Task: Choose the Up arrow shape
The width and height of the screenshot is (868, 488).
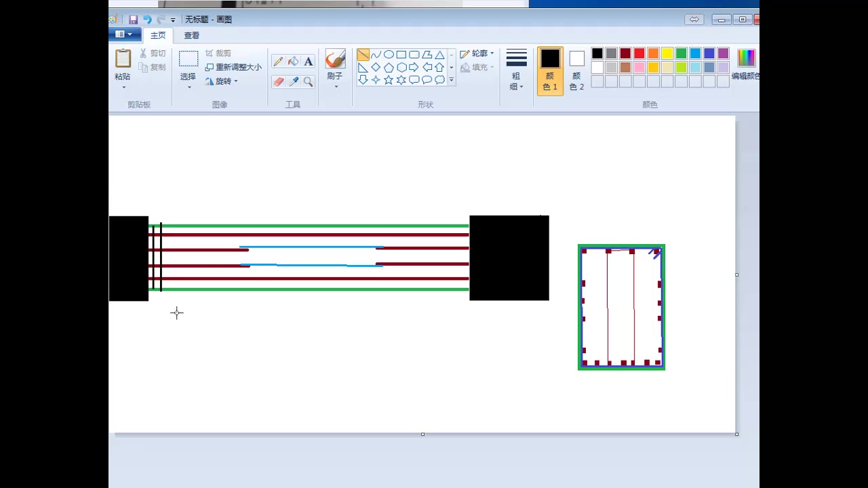Action: point(439,67)
